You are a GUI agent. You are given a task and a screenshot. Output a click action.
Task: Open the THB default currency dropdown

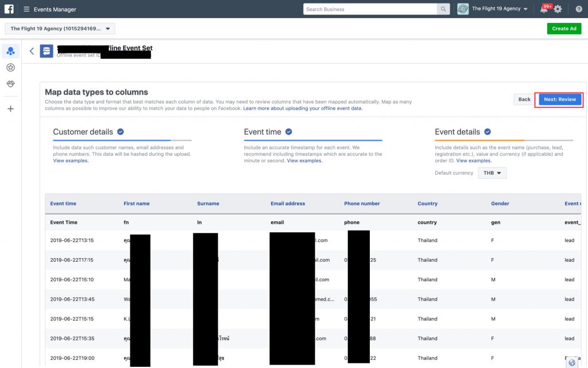point(492,173)
